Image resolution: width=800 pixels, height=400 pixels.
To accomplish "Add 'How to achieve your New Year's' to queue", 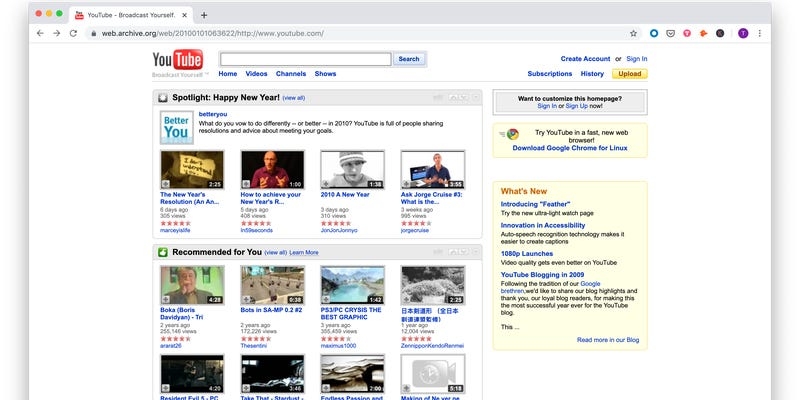I will click(x=246, y=184).
